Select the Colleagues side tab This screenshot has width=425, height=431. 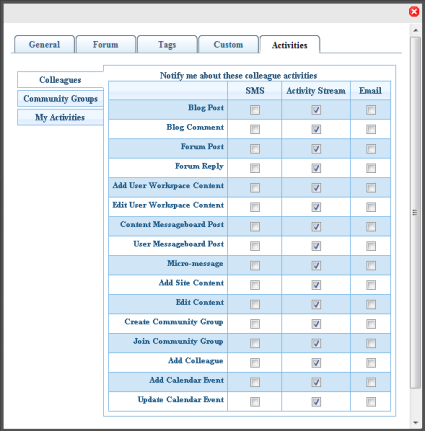pyautogui.click(x=60, y=80)
